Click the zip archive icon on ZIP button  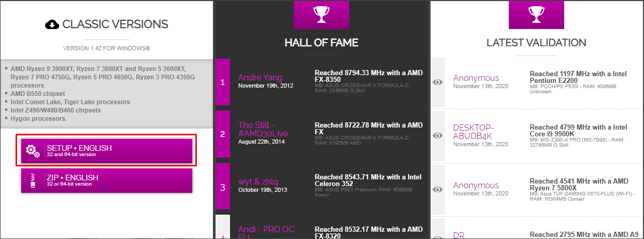[33, 180]
